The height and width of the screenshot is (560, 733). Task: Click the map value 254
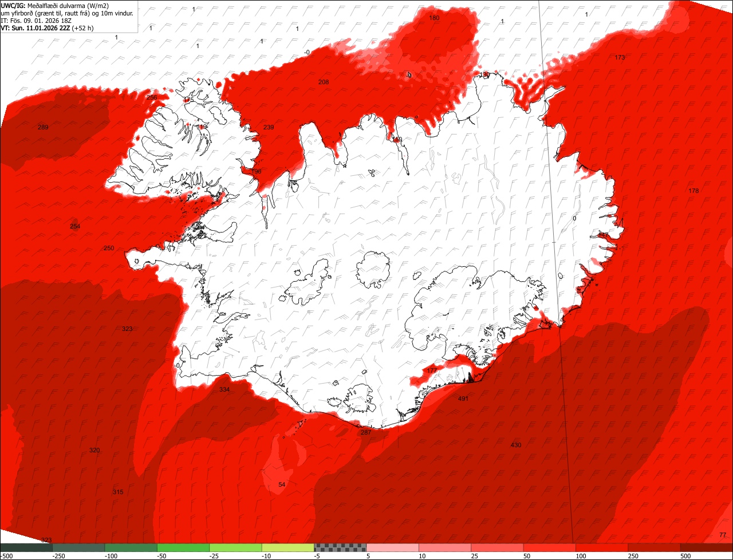click(x=75, y=227)
